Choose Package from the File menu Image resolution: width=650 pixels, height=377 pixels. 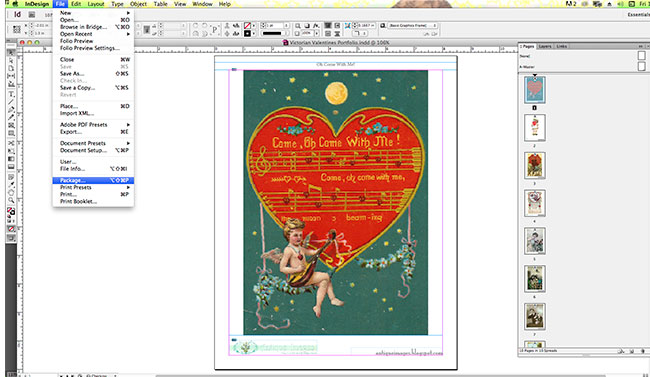pyautogui.click(x=93, y=180)
